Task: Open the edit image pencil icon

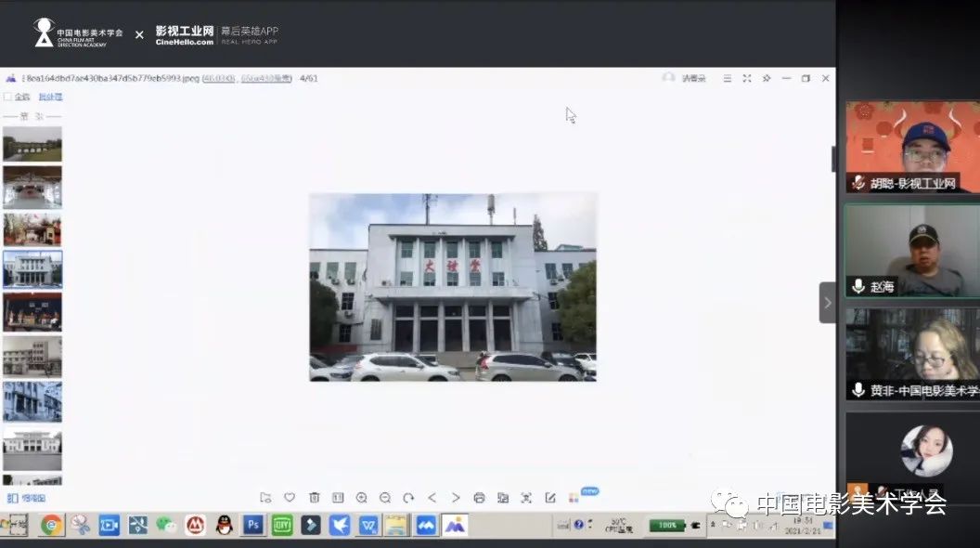Action: click(x=550, y=498)
